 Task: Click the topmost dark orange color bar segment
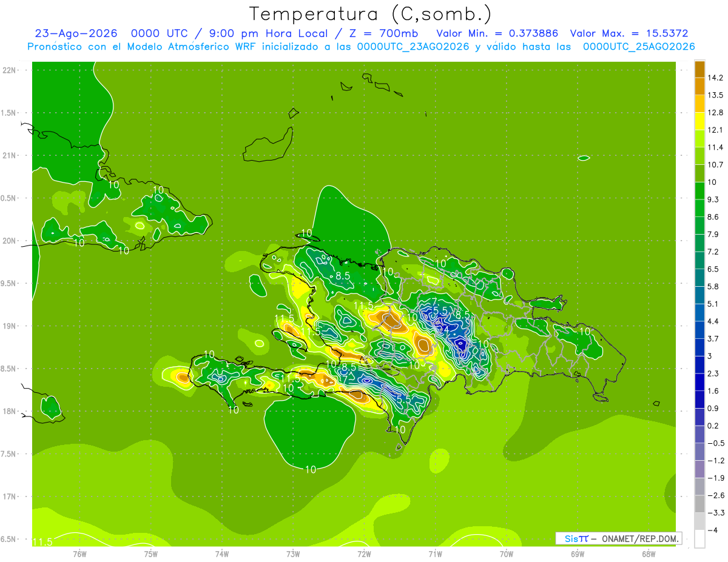click(x=699, y=69)
